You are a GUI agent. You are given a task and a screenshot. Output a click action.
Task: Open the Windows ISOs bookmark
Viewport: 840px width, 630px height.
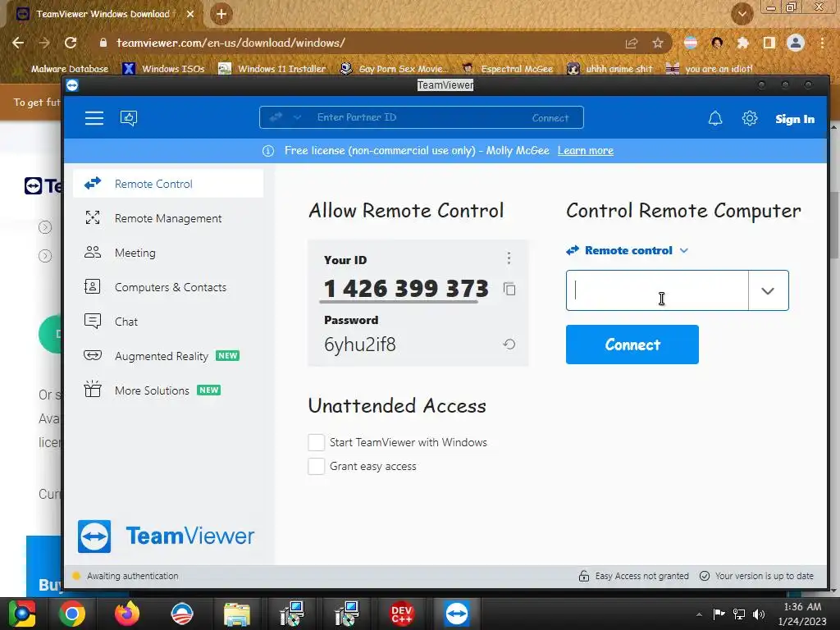164,69
